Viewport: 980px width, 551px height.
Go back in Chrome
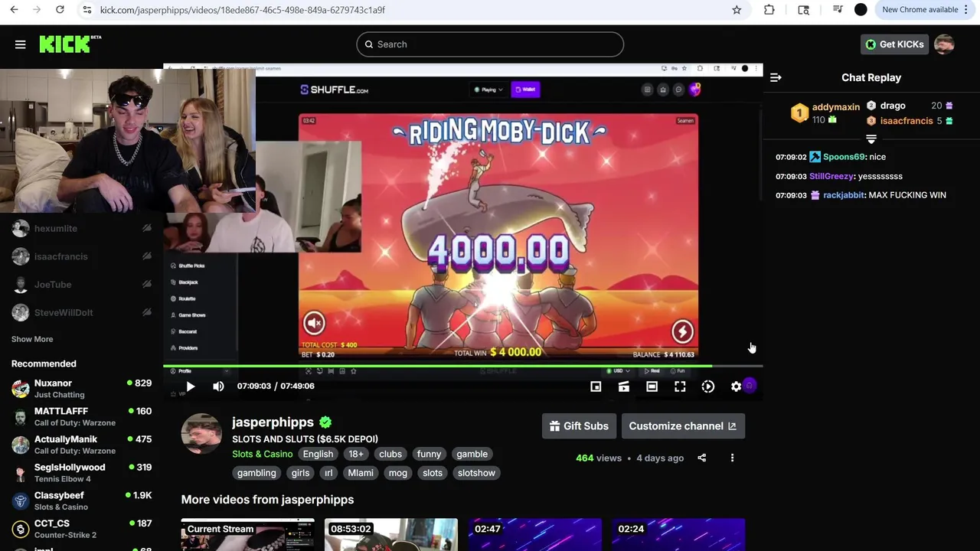14,10
